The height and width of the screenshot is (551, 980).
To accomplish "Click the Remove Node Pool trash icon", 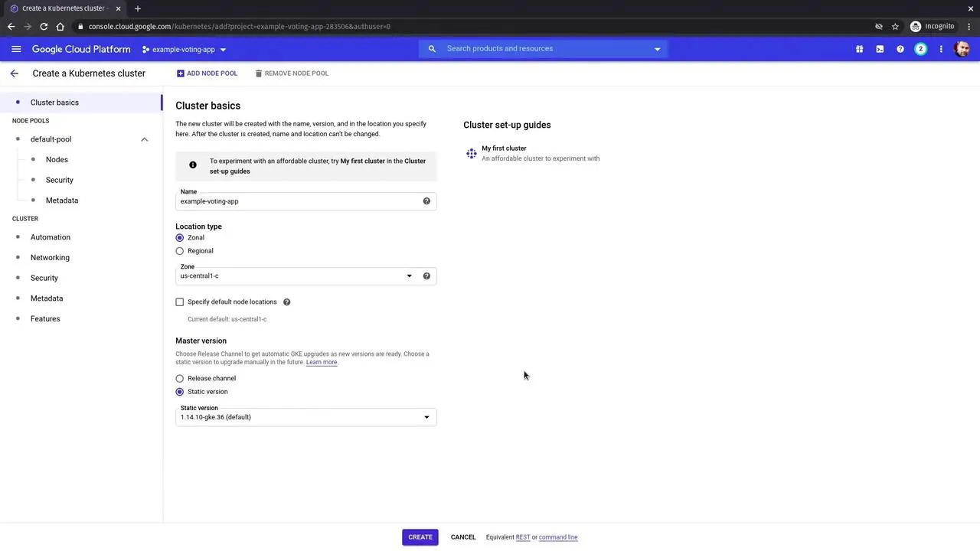I will (x=258, y=73).
